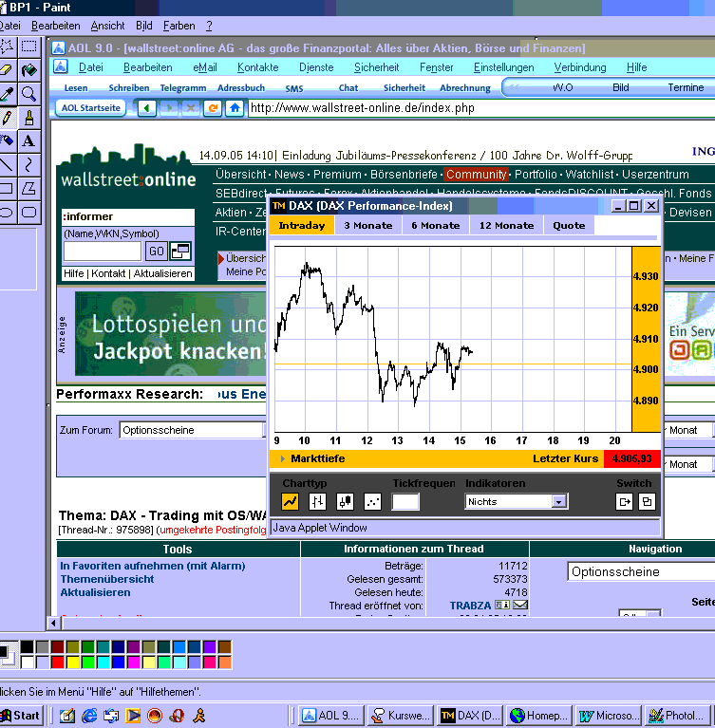The image size is (715, 728).
Task: Click the first Switch arrow icon in DAX window
Action: (x=625, y=501)
